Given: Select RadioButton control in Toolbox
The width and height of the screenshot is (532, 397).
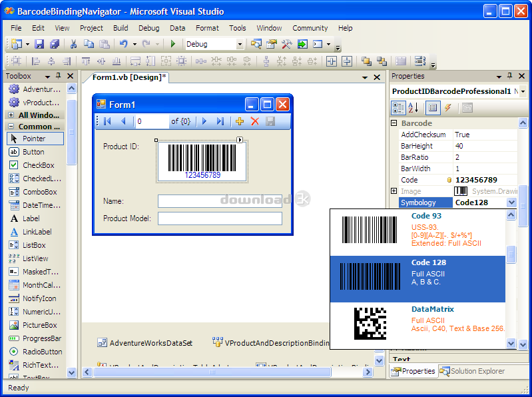Looking at the screenshot, I should coord(35,352).
